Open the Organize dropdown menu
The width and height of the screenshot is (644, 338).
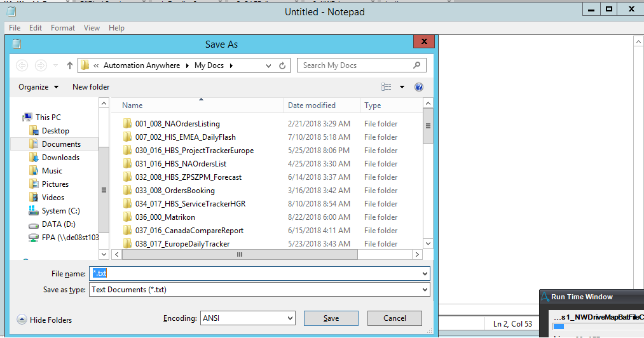coord(39,87)
